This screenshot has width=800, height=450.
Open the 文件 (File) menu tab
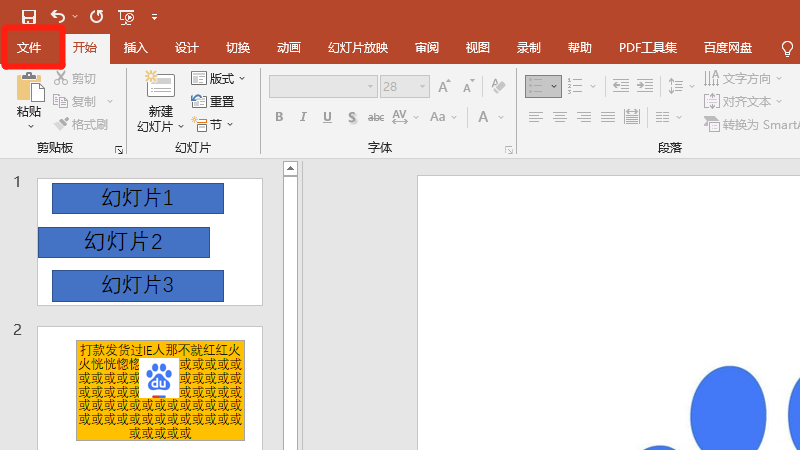tap(29, 48)
